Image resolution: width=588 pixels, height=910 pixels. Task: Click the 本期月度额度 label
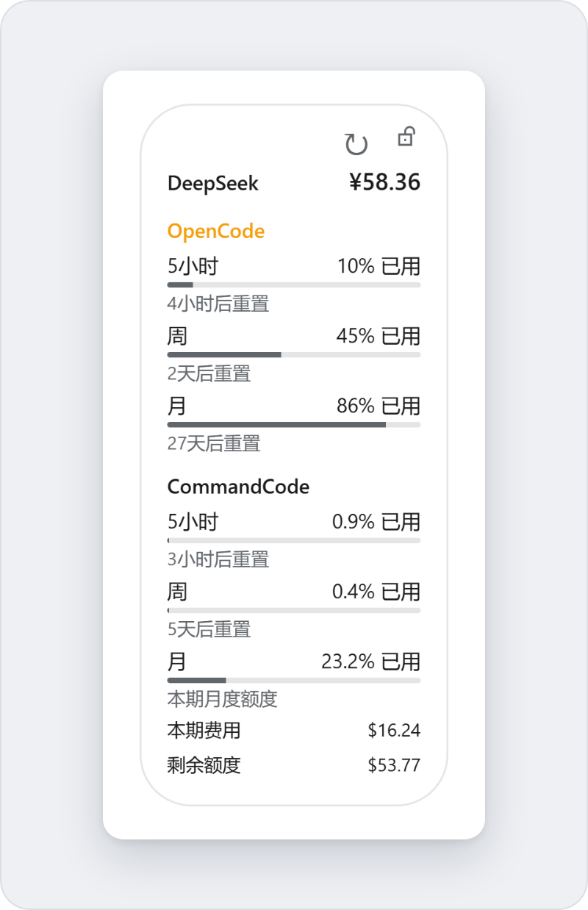[223, 699]
